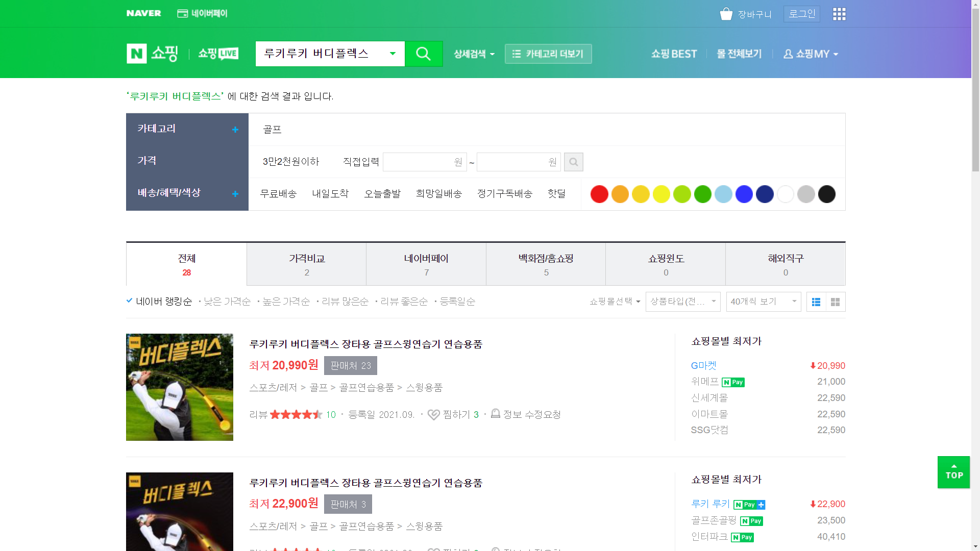The height and width of the screenshot is (551, 980).
Task: Click 판매처 23 button
Action: [x=351, y=366]
